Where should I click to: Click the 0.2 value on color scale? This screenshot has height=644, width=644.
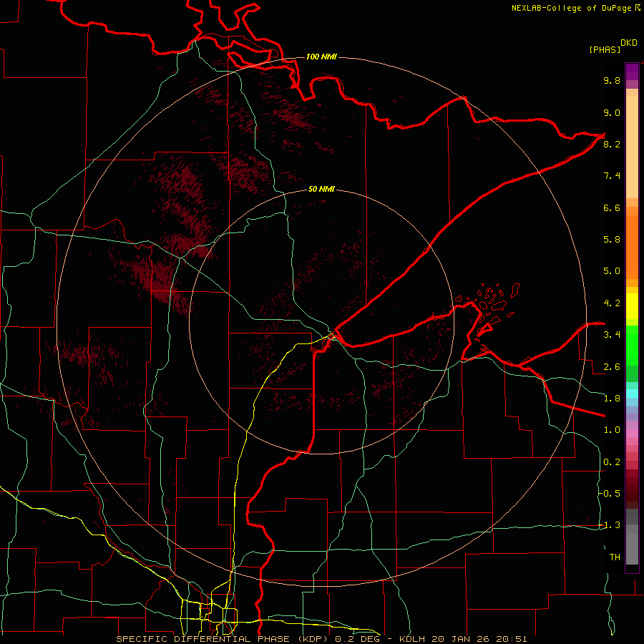[612, 462]
